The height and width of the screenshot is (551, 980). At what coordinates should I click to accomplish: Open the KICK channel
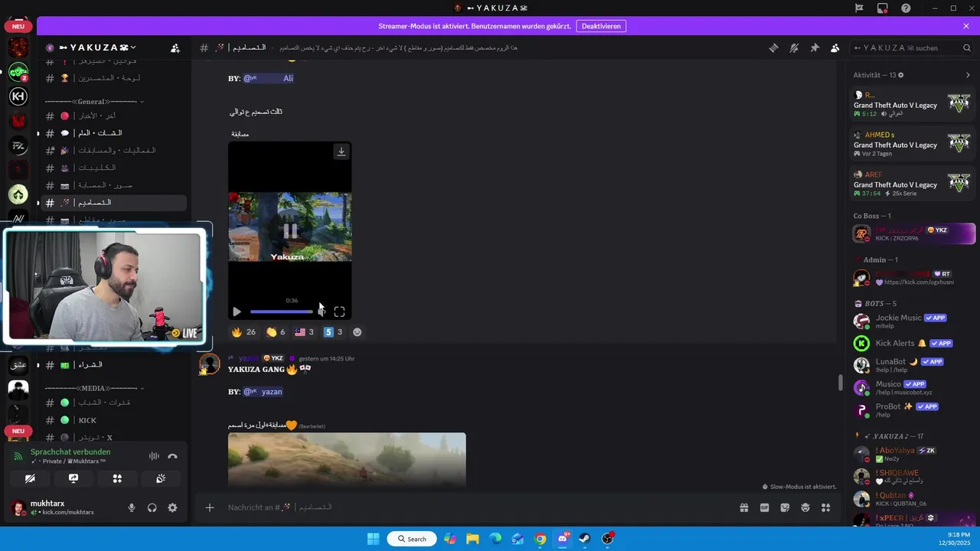coord(113,420)
